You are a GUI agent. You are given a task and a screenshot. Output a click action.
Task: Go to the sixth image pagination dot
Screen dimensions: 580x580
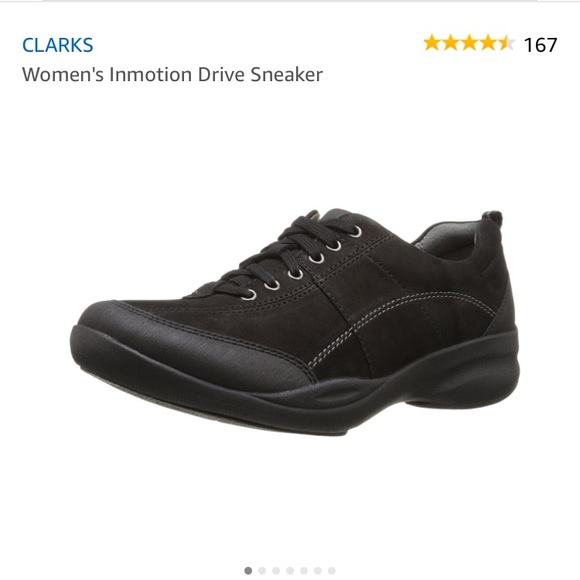[x=318, y=571]
